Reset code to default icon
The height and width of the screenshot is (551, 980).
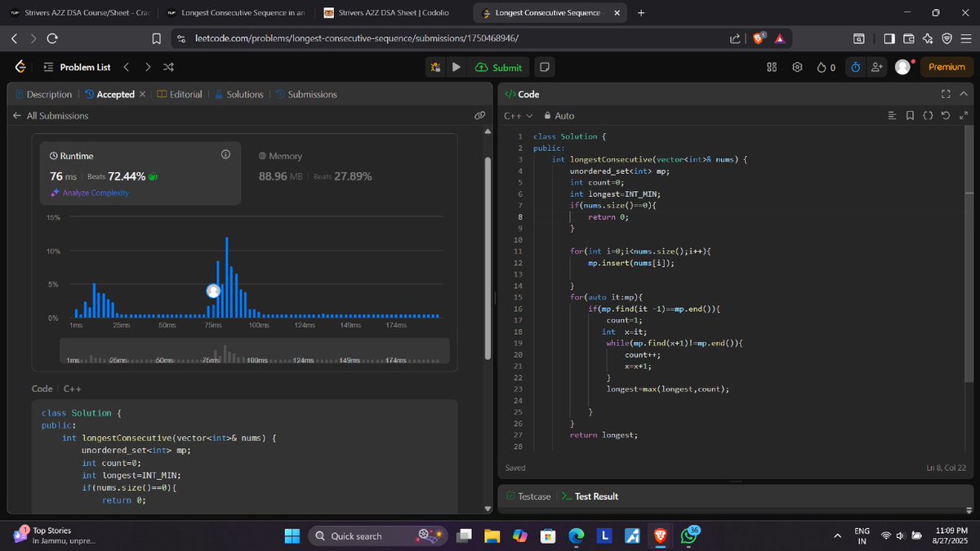(946, 116)
